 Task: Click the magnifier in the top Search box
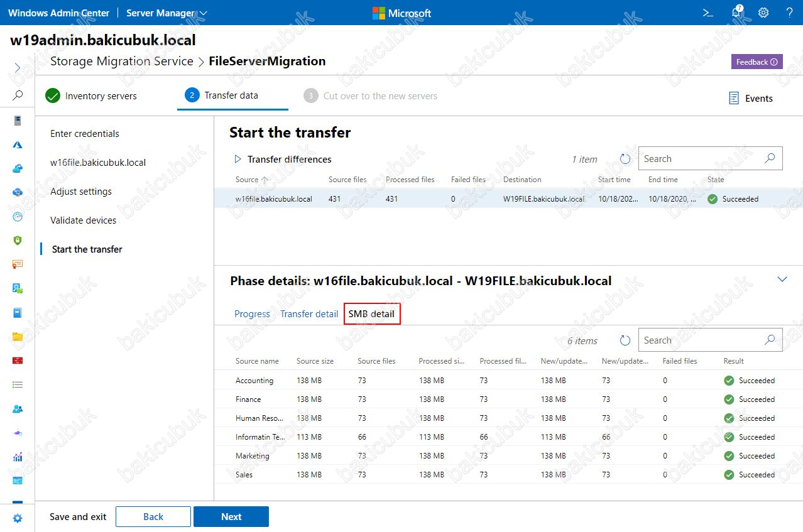point(770,158)
